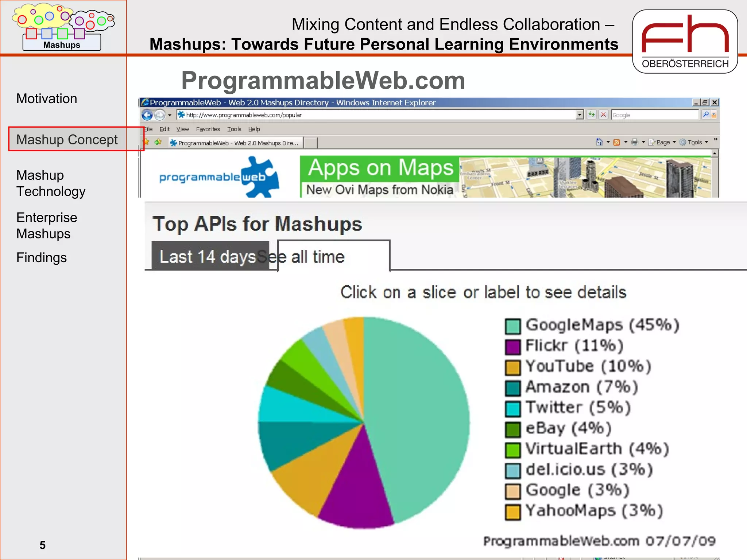747x560 pixels.
Task: Select Findings in the slide sidebar
Action: (x=42, y=258)
